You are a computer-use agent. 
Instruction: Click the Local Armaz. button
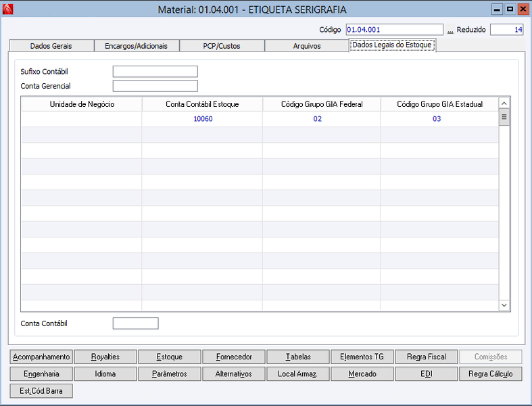298,374
